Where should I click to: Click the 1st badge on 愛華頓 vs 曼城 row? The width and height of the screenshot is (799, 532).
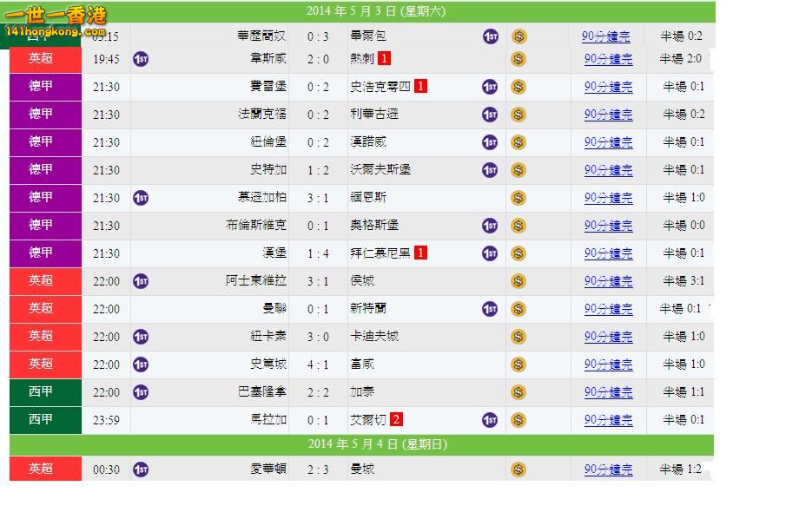click(141, 470)
